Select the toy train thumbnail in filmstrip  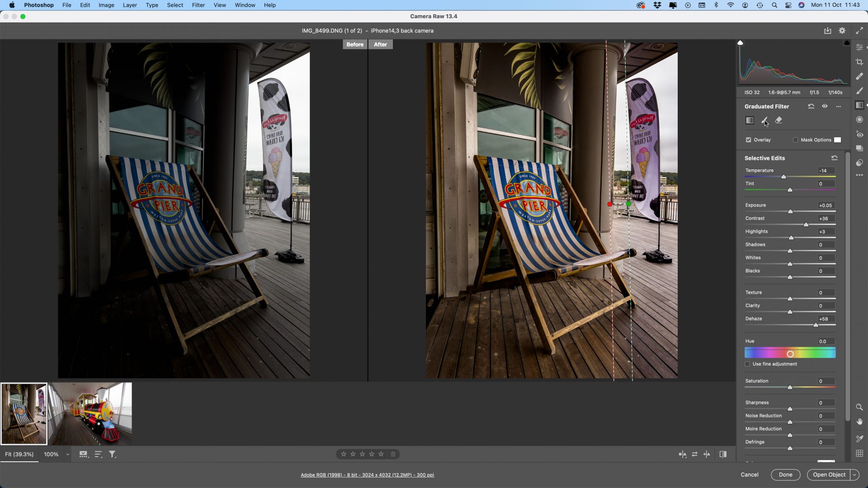coord(90,413)
